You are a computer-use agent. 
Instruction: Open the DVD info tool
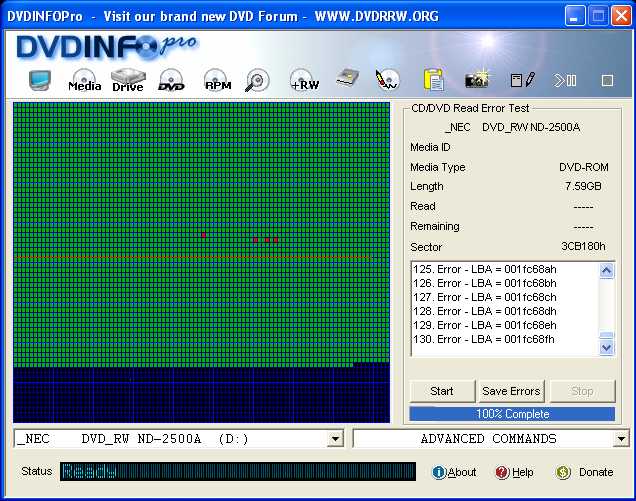click(x=171, y=80)
